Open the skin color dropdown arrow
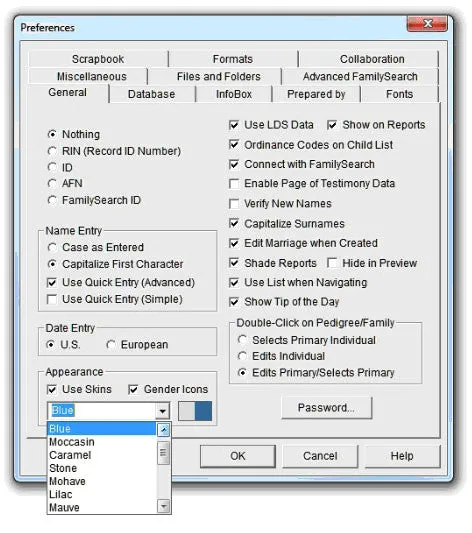 click(x=162, y=411)
